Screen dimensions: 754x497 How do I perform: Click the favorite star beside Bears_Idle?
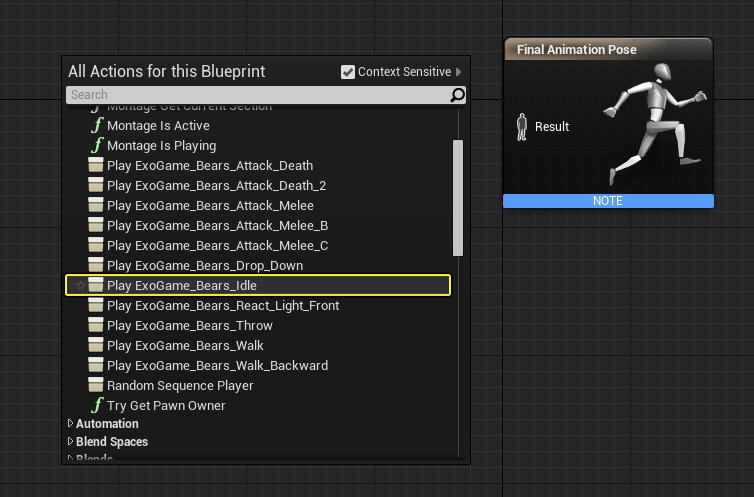pyautogui.click(x=80, y=286)
